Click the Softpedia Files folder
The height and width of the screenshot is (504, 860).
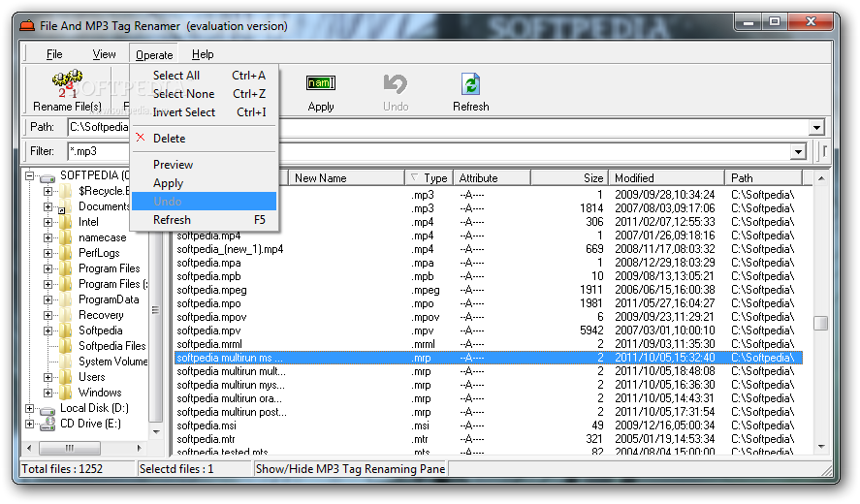111,346
